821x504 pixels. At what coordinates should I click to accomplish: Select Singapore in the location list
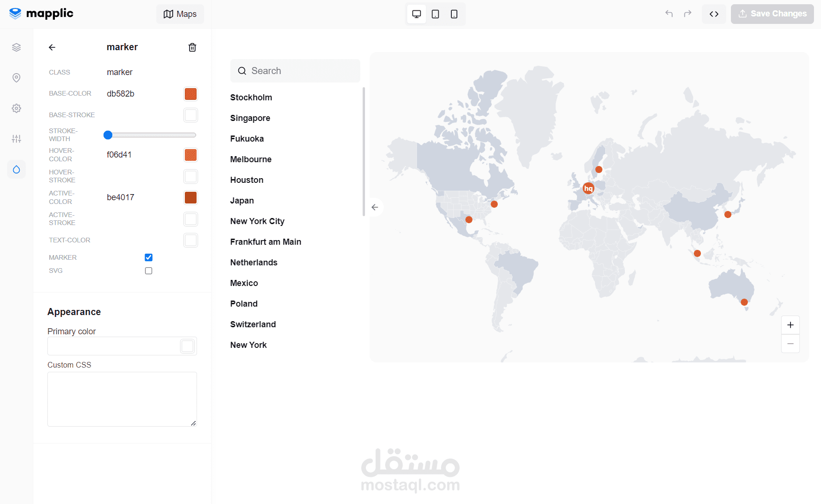tap(250, 118)
